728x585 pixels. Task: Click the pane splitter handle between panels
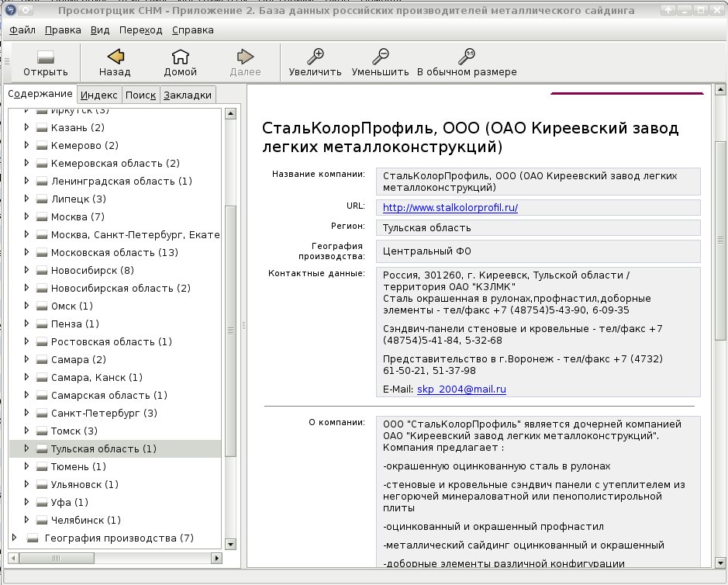[243, 325]
